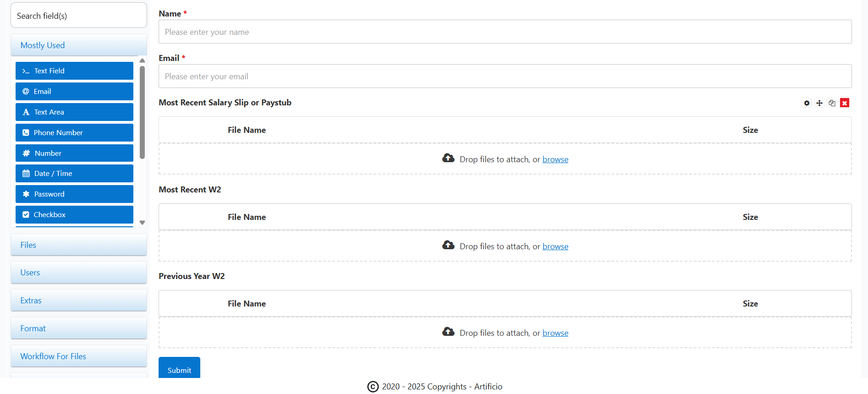Screen dimensions: 868x394
Task: Select the Text Field component
Action: [x=74, y=71]
